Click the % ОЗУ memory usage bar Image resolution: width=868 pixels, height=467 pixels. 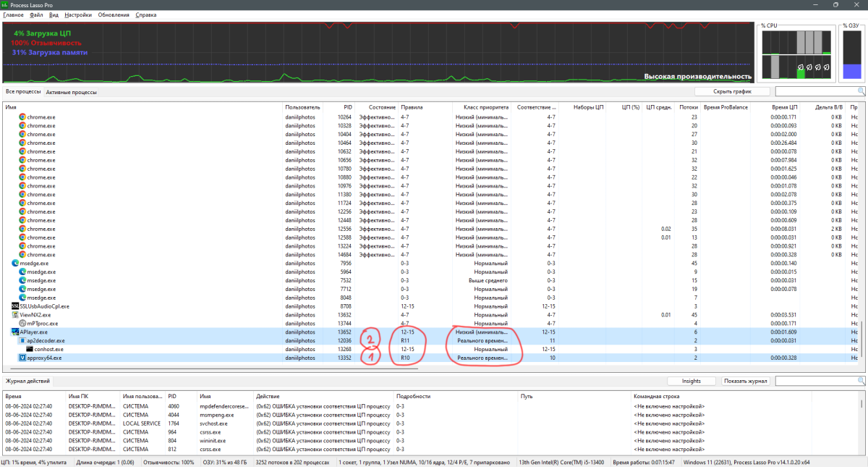pos(851,54)
